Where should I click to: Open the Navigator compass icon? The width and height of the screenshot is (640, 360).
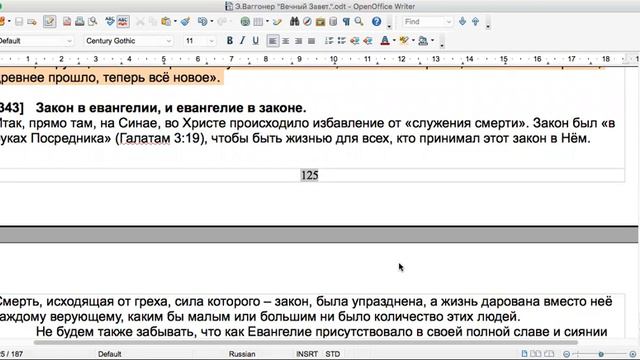click(307, 22)
